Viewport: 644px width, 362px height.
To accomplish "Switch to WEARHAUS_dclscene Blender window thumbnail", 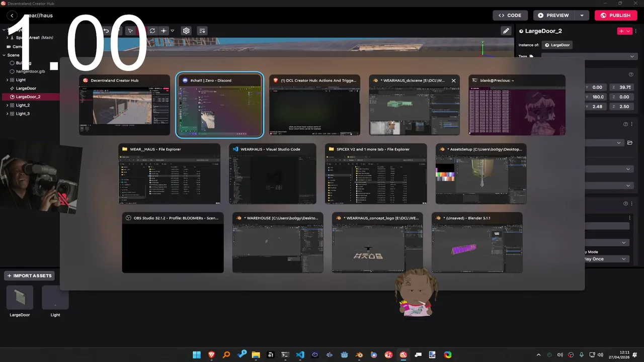I will point(414,105).
